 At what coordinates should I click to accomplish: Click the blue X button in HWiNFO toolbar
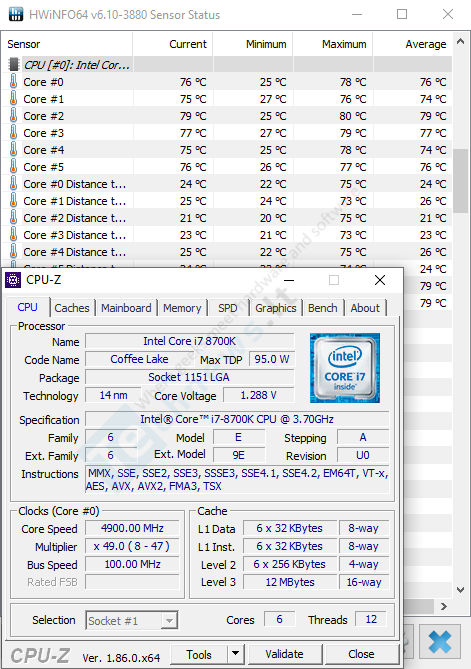439,641
